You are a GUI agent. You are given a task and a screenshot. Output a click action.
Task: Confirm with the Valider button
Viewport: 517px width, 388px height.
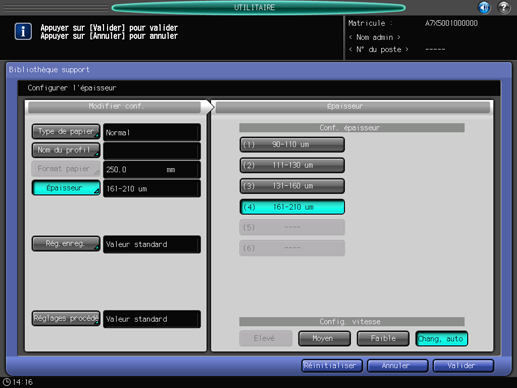pos(463,366)
